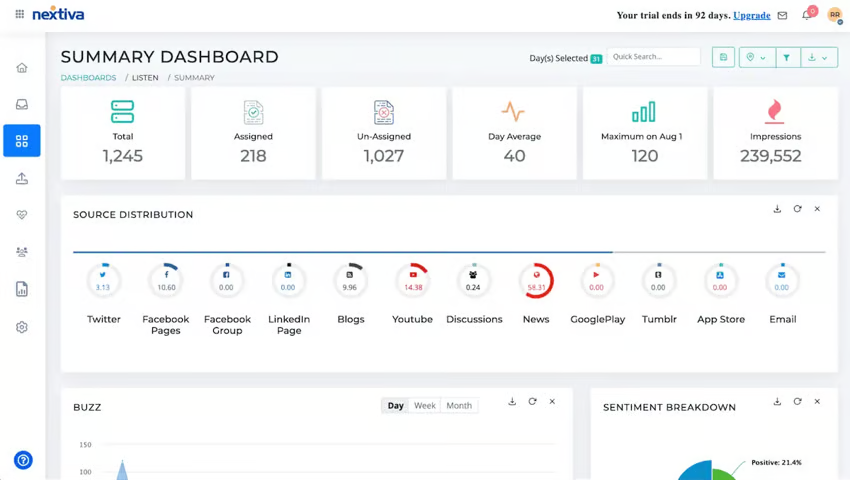Click the DASHBOARDS breadcrumb
Viewport: 850px width, 480px height.
(x=88, y=78)
